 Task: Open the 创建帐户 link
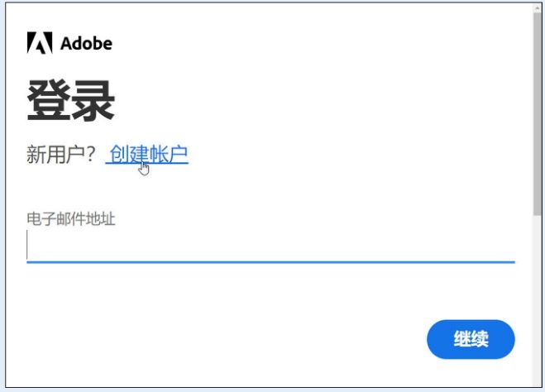pyautogui.click(x=149, y=154)
